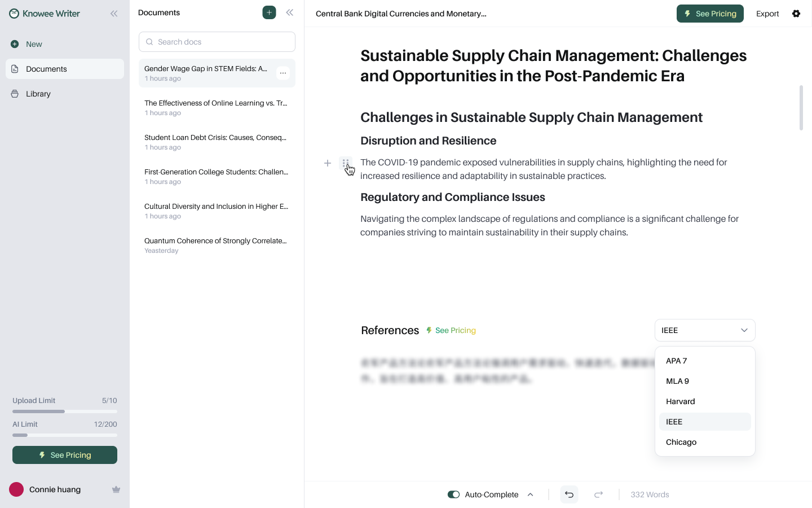The image size is (812, 508).
Task: Click the Disruption and Resilience subheading
Action: pyautogui.click(x=429, y=141)
